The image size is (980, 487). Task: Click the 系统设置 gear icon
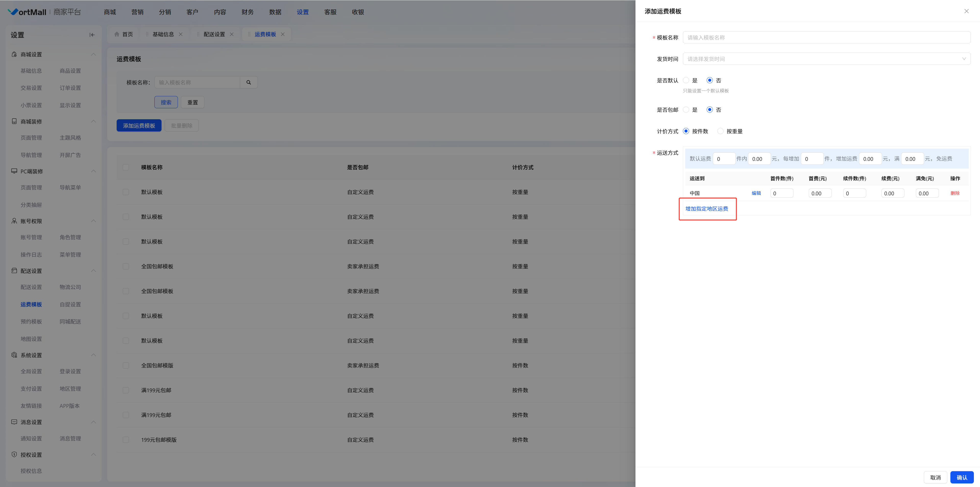(14, 355)
